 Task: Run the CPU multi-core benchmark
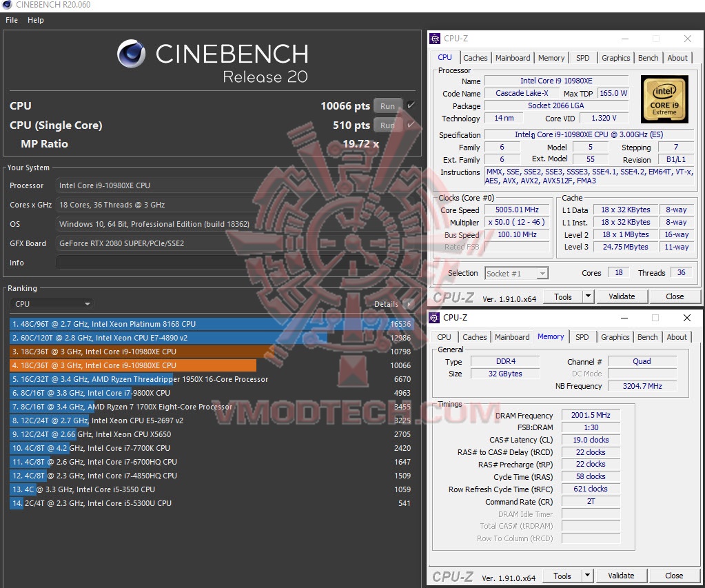tap(387, 106)
